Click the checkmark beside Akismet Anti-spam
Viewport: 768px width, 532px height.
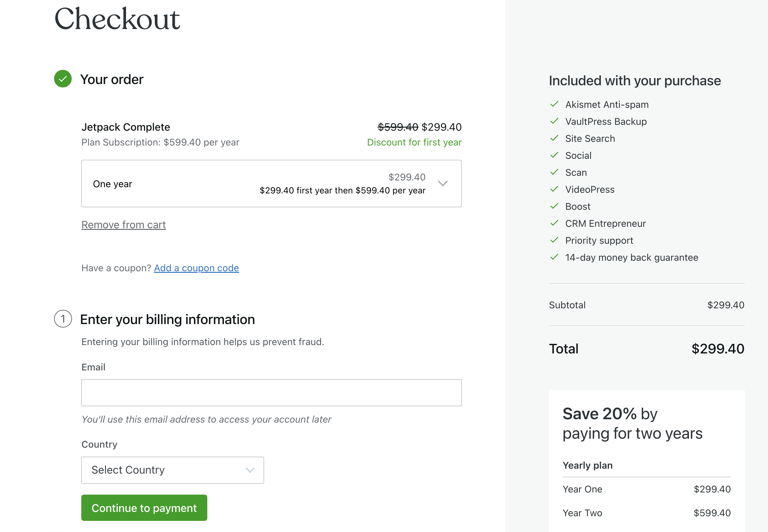[x=554, y=104]
